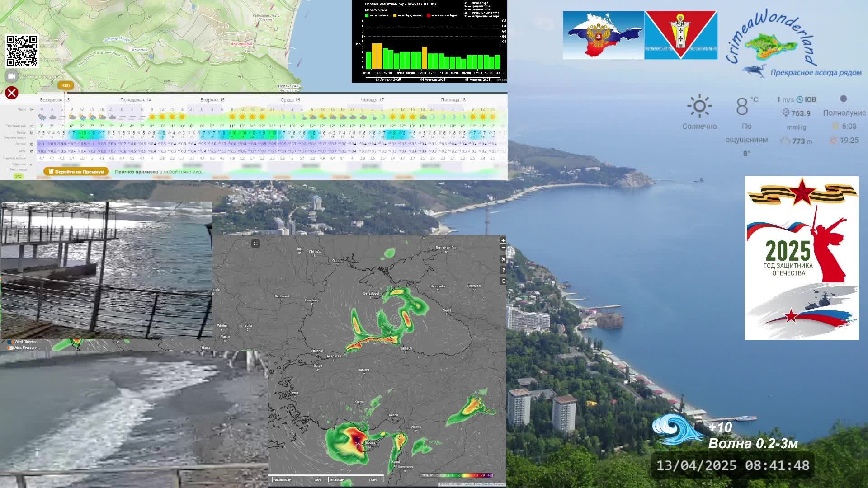Click the mobile phone icon on radar map

[x=503, y=281]
